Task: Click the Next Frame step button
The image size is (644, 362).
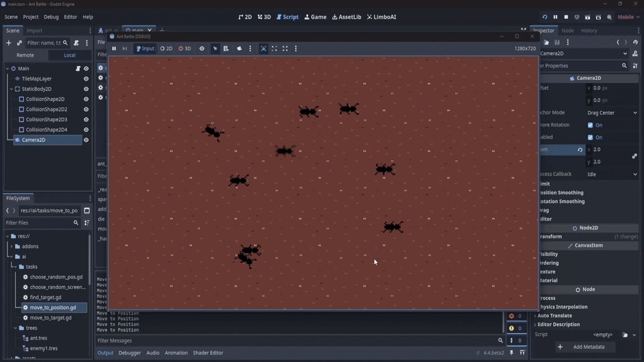Action: pos(125,48)
